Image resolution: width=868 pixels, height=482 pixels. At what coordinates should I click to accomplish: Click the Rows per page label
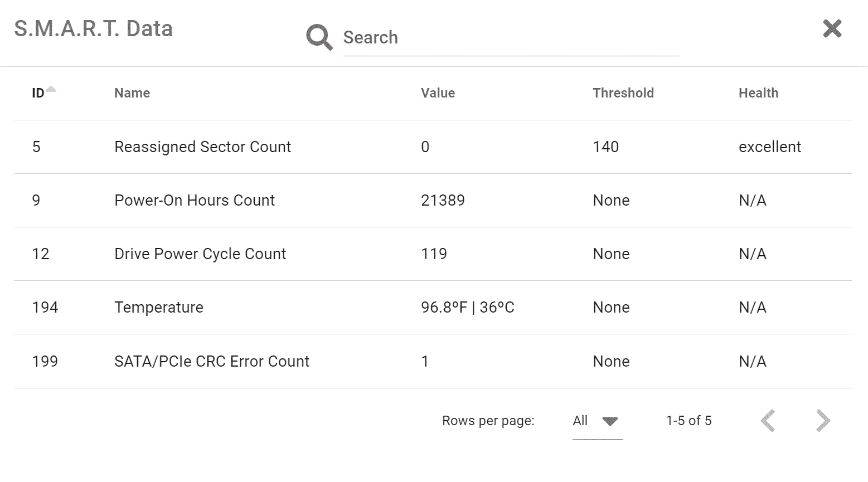coord(488,421)
